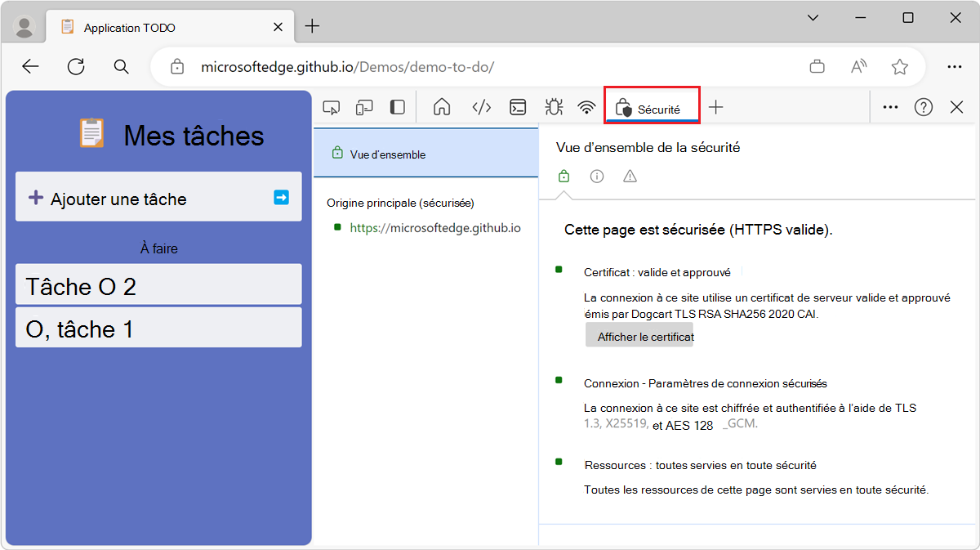Open the browser Settings and more menu
The image size is (980, 550).
point(954,67)
